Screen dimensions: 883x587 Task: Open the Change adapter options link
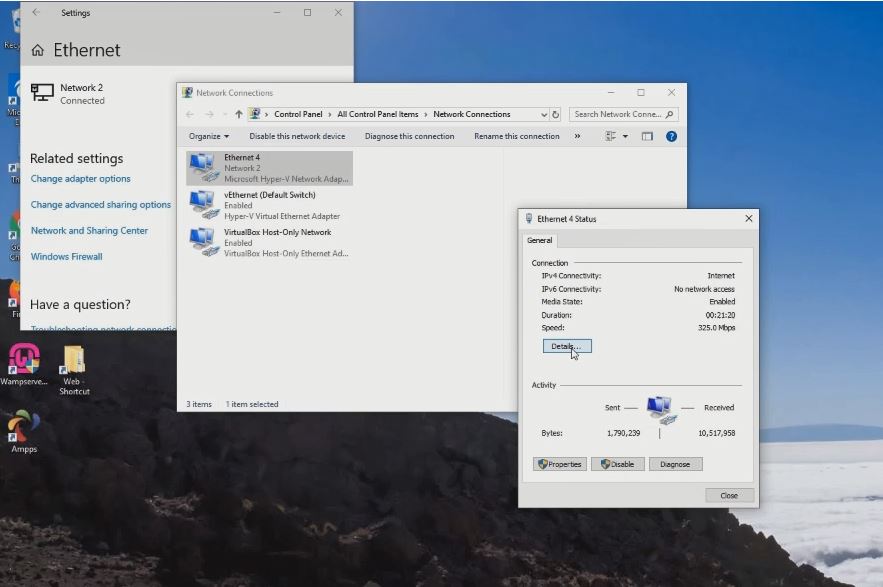[x=80, y=179]
